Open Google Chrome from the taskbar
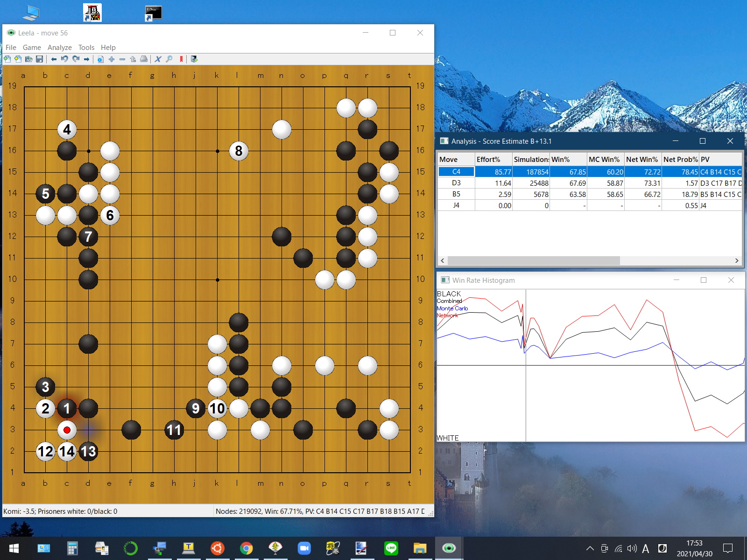747x560 pixels. [246, 548]
